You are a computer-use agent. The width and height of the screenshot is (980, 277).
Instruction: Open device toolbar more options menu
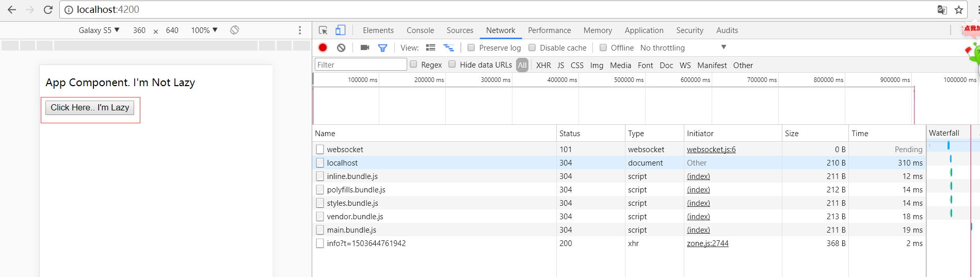pyautogui.click(x=300, y=30)
